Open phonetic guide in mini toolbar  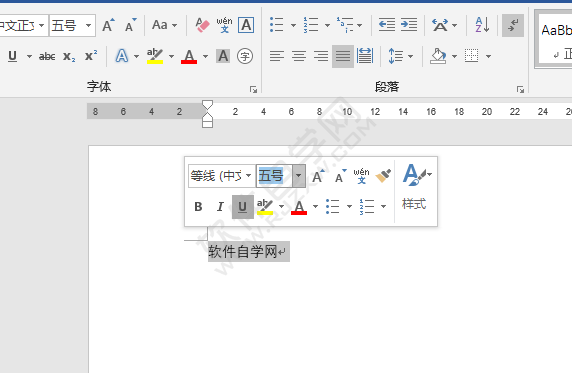pos(361,176)
